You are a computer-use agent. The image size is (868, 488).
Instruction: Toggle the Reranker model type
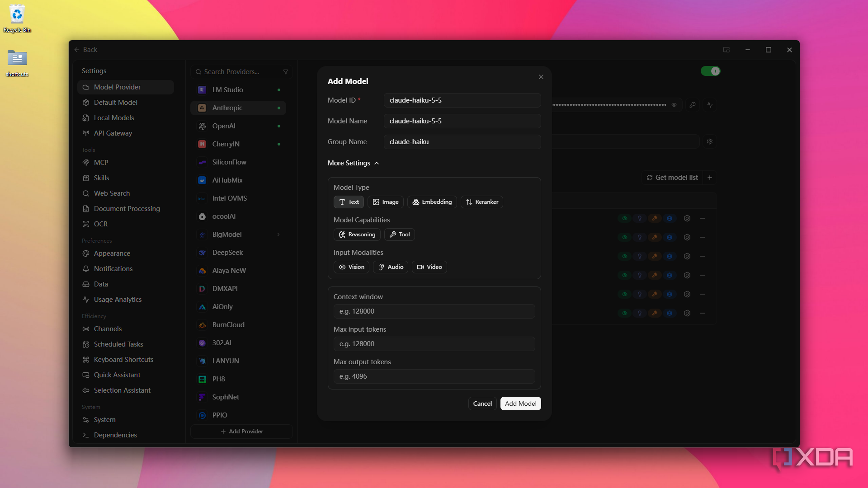(x=482, y=202)
